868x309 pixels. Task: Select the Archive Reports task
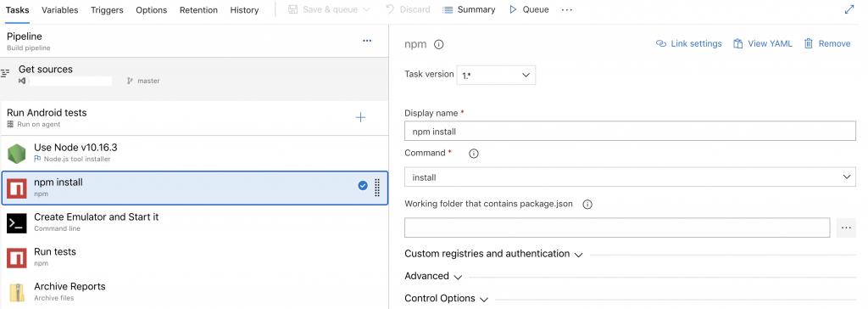[194, 292]
